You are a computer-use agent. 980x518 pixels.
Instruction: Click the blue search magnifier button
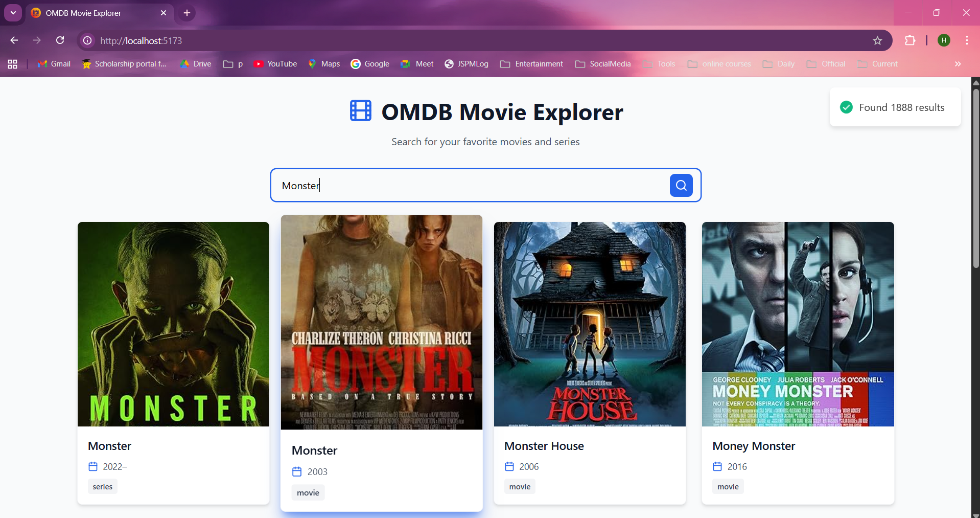(681, 185)
